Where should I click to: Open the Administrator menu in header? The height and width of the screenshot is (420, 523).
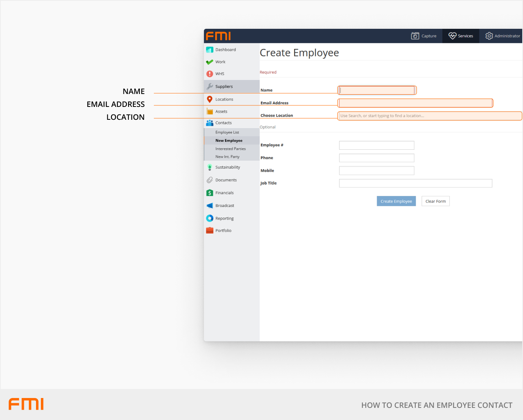(x=503, y=36)
